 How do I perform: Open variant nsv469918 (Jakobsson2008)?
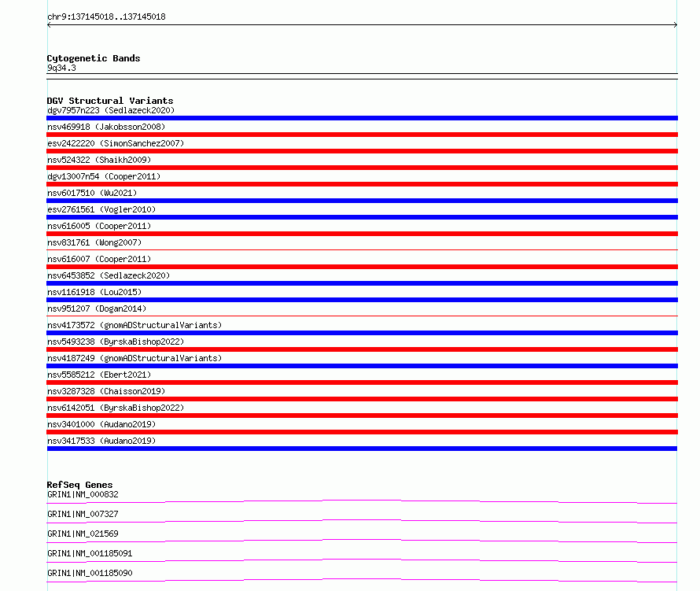106,127
